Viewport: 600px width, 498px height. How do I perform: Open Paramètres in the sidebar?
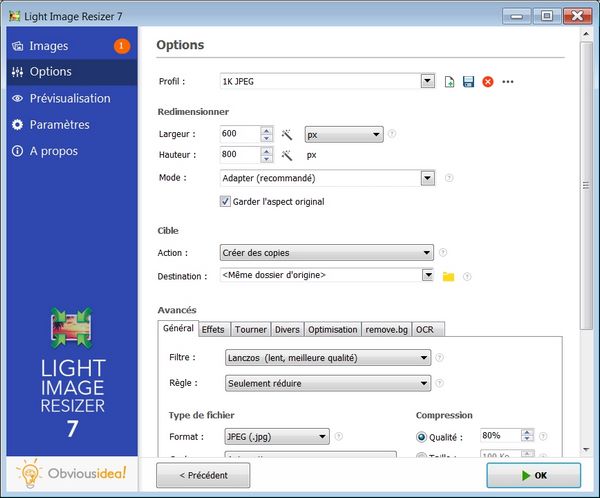[72, 125]
